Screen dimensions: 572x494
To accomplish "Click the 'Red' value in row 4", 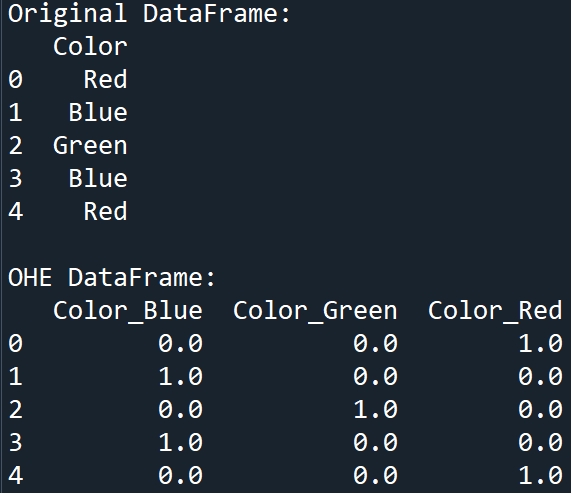I will (x=105, y=211).
